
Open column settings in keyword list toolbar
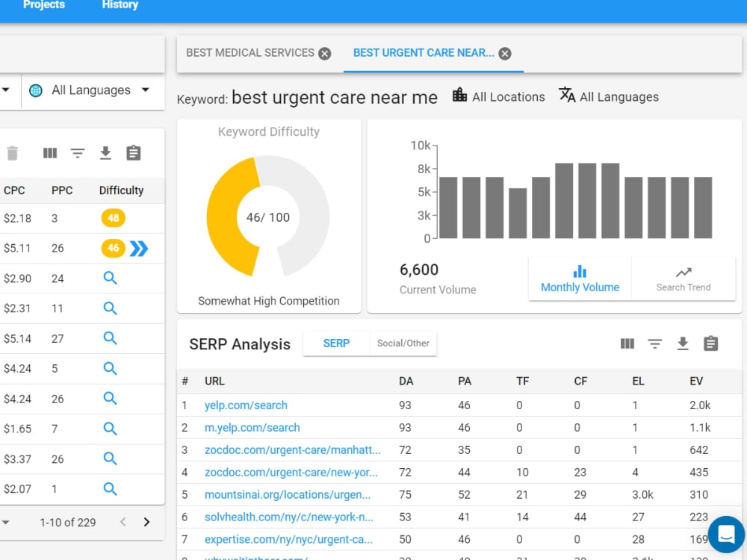(50, 153)
